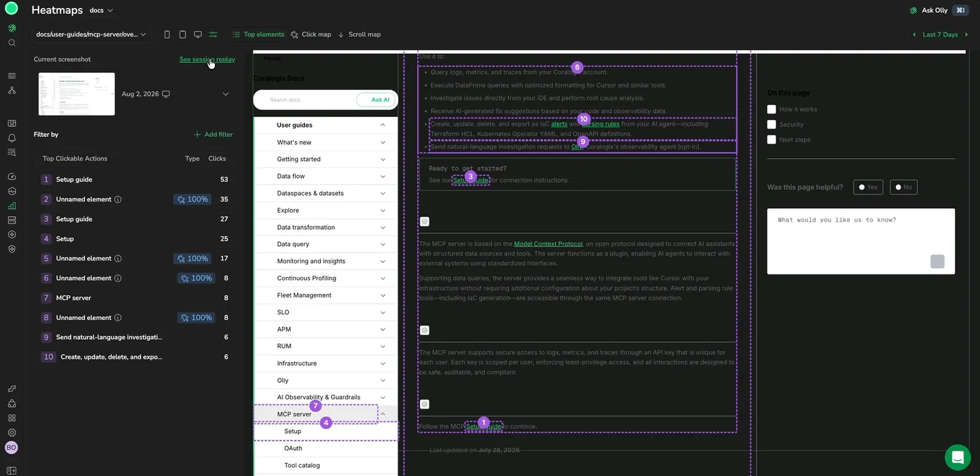Open the server stack icon in sidebar

(x=12, y=220)
